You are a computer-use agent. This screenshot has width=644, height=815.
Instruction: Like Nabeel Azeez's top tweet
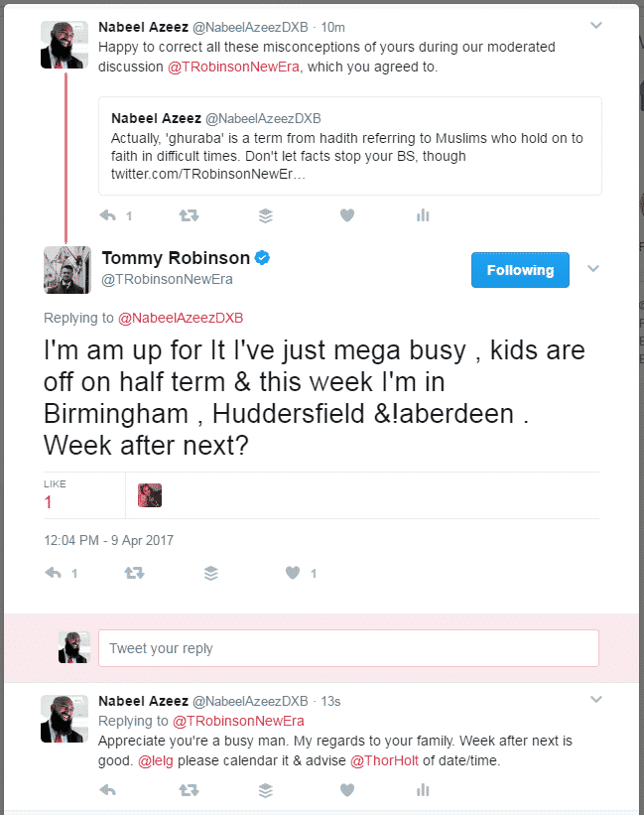click(x=346, y=214)
